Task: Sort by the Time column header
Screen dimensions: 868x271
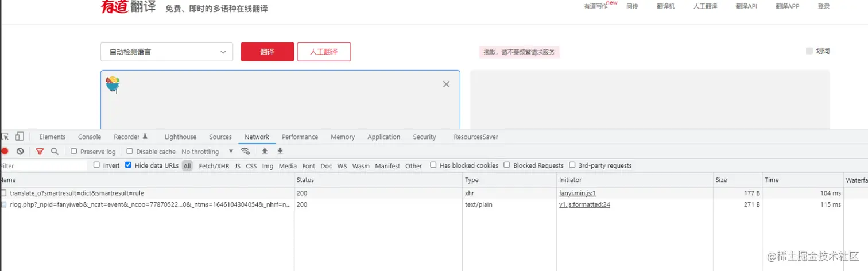Action: click(x=803, y=180)
